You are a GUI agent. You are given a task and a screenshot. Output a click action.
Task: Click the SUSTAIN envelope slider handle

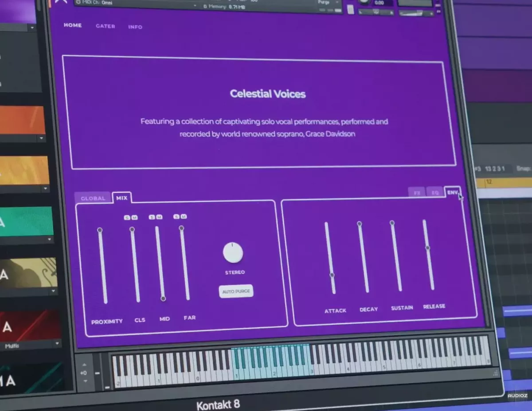[x=392, y=223]
